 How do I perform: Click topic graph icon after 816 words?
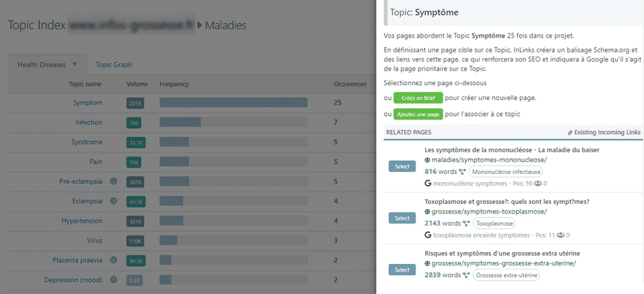[463, 172]
